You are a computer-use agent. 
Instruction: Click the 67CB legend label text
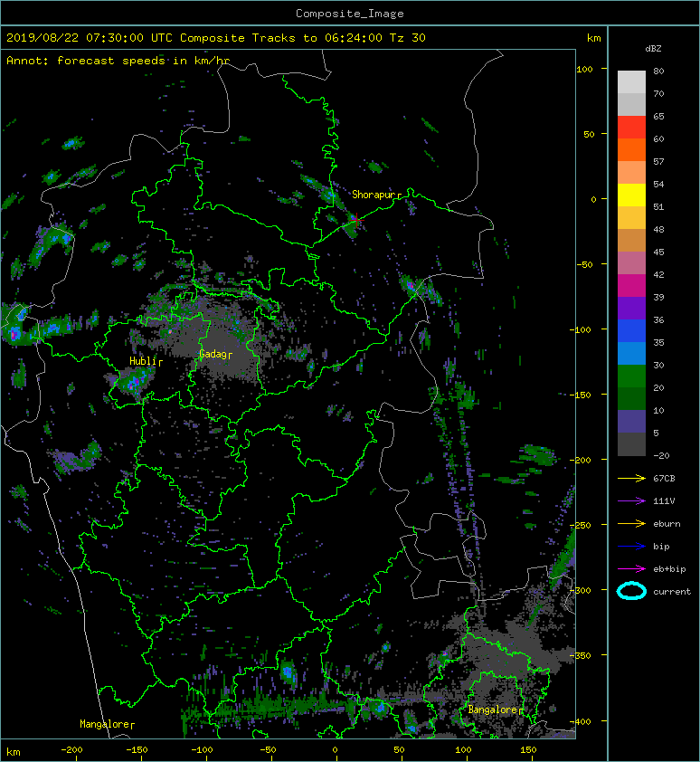(x=664, y=478)
